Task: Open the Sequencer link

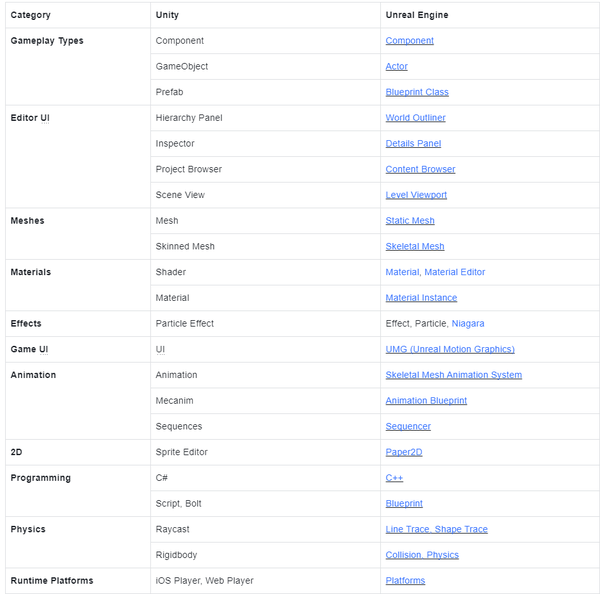Action: point(408,427)
